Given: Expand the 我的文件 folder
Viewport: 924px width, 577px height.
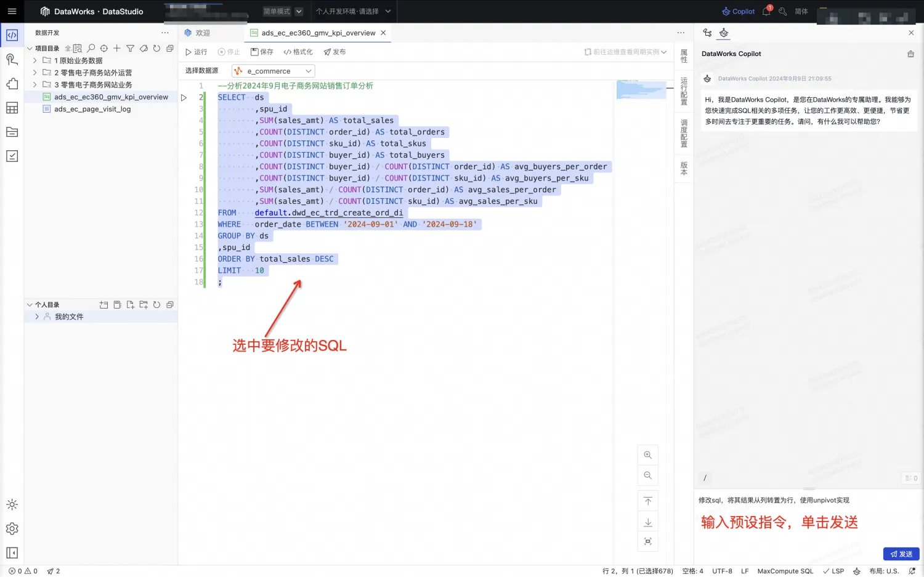Looking at the screenshot, I should pos(37,317).
